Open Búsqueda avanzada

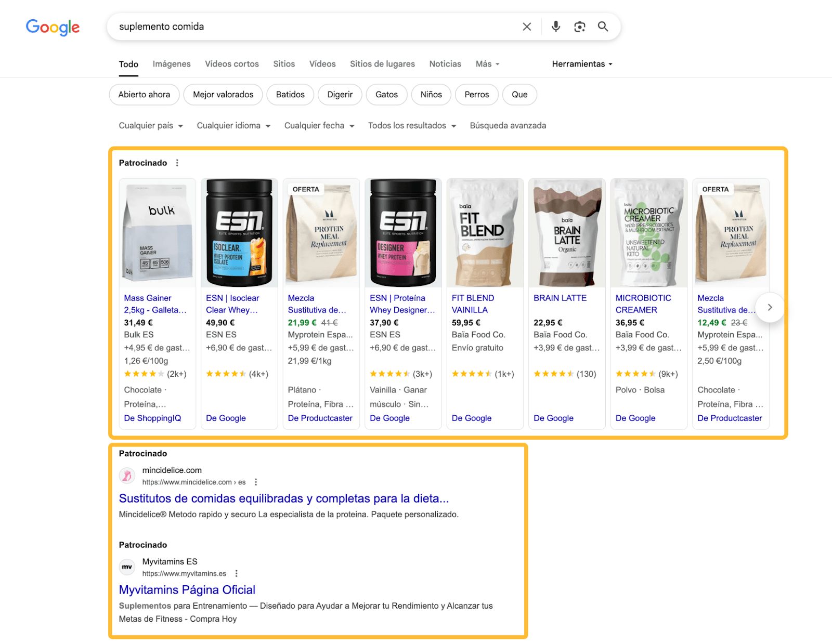pos(508,125)
